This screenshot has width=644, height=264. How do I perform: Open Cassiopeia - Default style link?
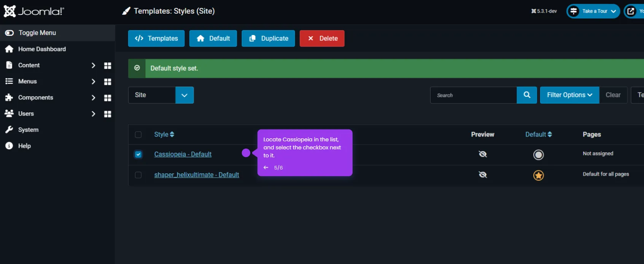click(x=183, y=154)
